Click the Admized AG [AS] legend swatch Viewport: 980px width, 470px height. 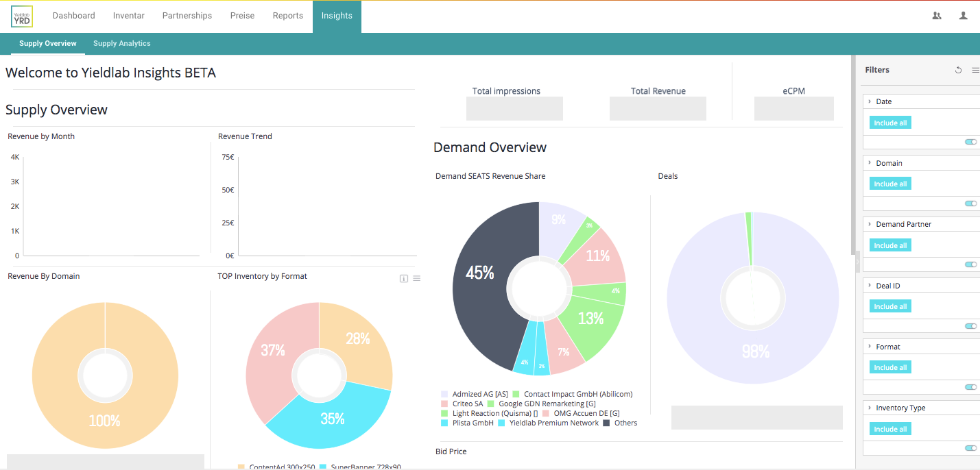pos(444,395)
